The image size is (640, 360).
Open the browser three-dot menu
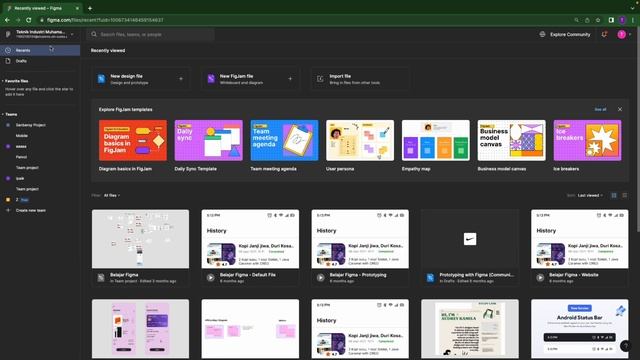tap(633, 20)
